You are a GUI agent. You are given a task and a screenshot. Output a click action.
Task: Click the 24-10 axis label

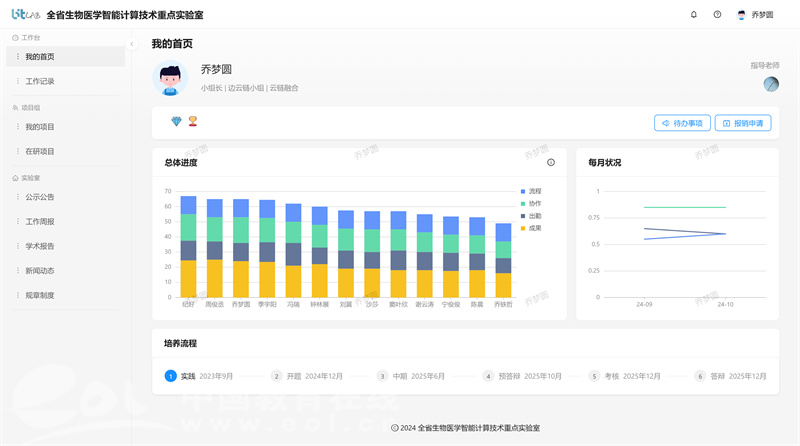pos(726,305)
